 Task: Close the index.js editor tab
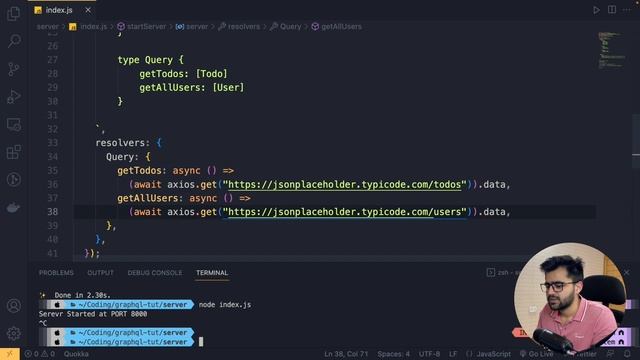pos(88,10)
